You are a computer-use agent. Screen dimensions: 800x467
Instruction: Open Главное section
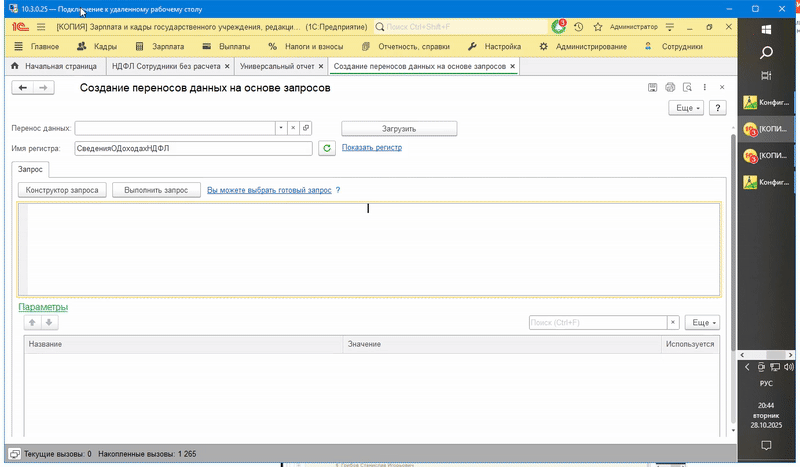36,46
